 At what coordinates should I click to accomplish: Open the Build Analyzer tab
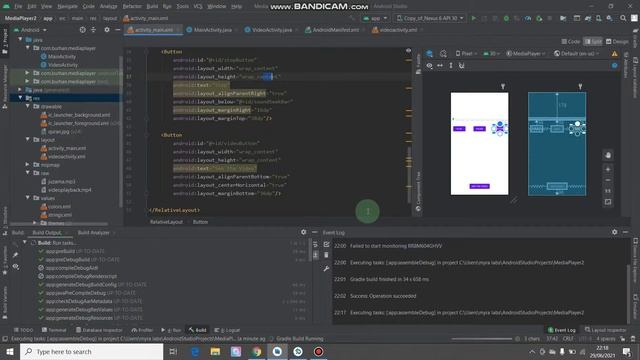[x=94, y=232]
